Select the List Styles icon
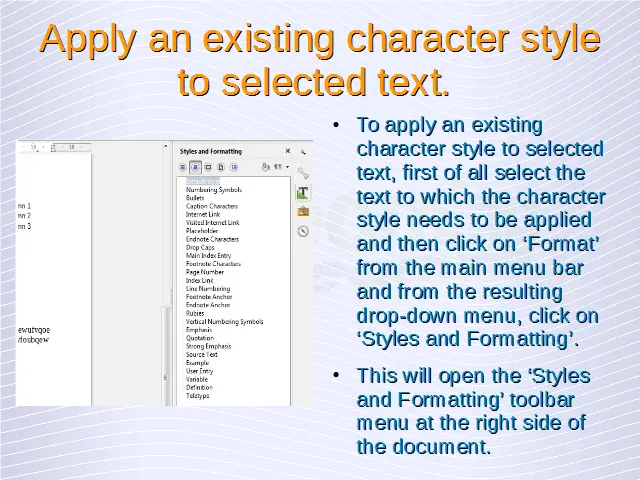Screen dimensions: 640x480 point(234,167)
